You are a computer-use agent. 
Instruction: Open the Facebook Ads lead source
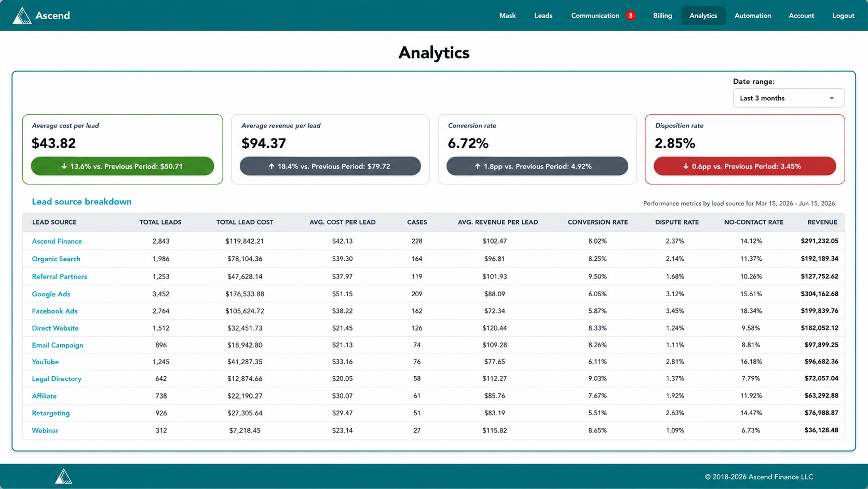click(x=55, y=311)
